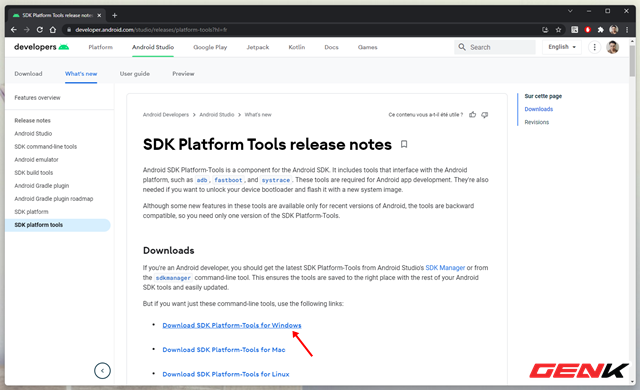The image size is (640, 390).
Task: Download SDK Platform-Tools for Linux
Action: coord(226,374)
